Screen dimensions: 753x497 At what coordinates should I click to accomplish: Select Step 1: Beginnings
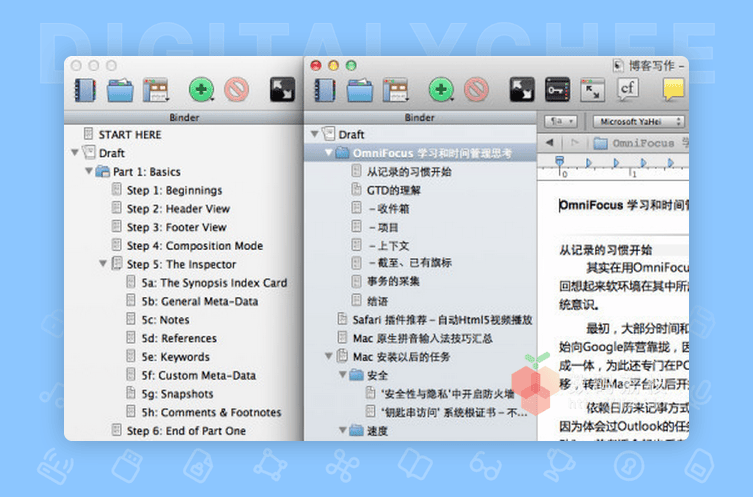174,190
